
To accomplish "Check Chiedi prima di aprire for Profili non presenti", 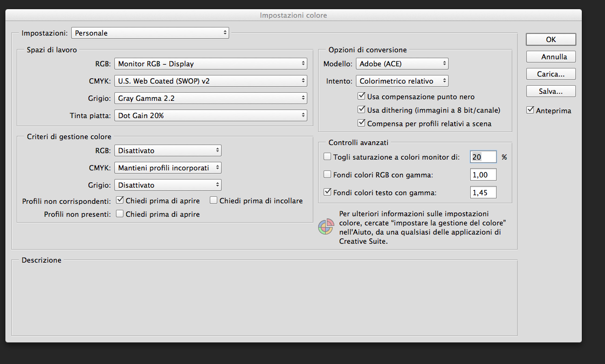I will (120, 214).
